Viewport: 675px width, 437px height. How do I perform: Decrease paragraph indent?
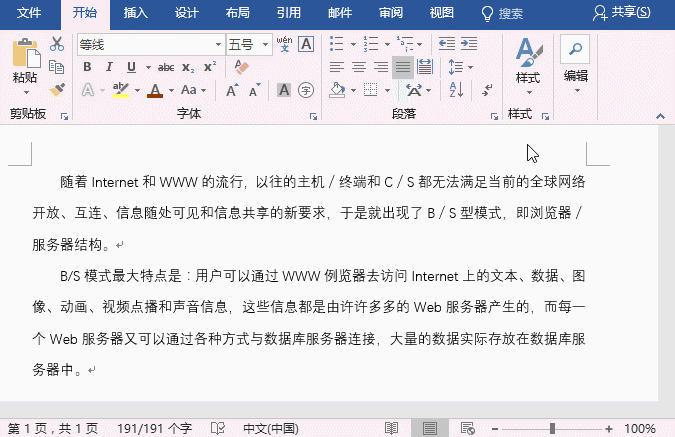(x=447, y=43)
